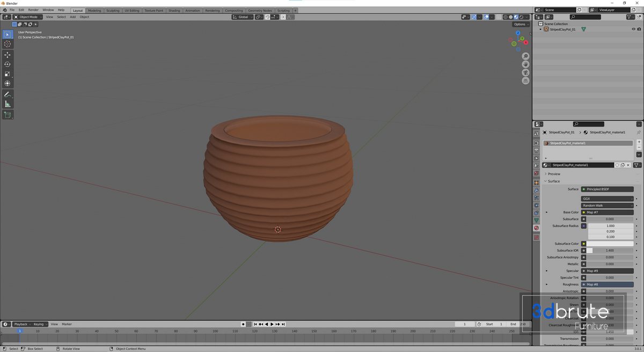The height and width of the screenshot is (352, 644).
Task: Disable rendering of StripedClayPot_01 via camera icon
Action: point(639,30)
